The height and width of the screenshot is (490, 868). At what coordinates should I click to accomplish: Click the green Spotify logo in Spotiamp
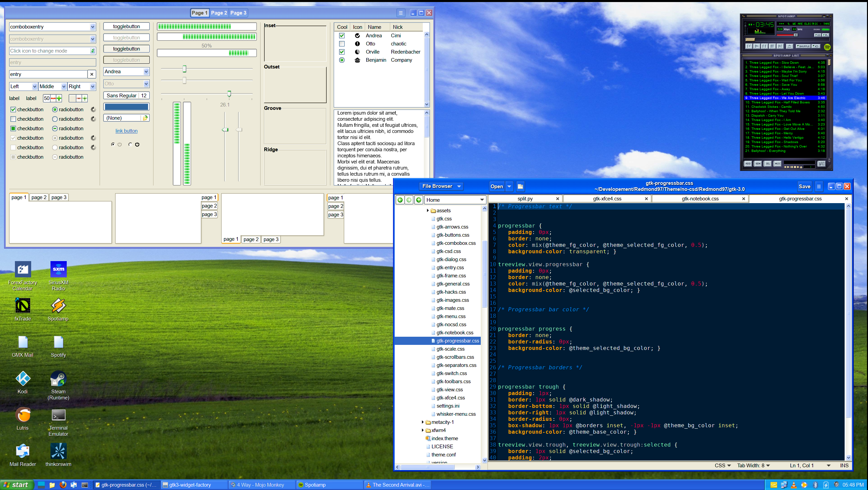click(x=827, y=47)
